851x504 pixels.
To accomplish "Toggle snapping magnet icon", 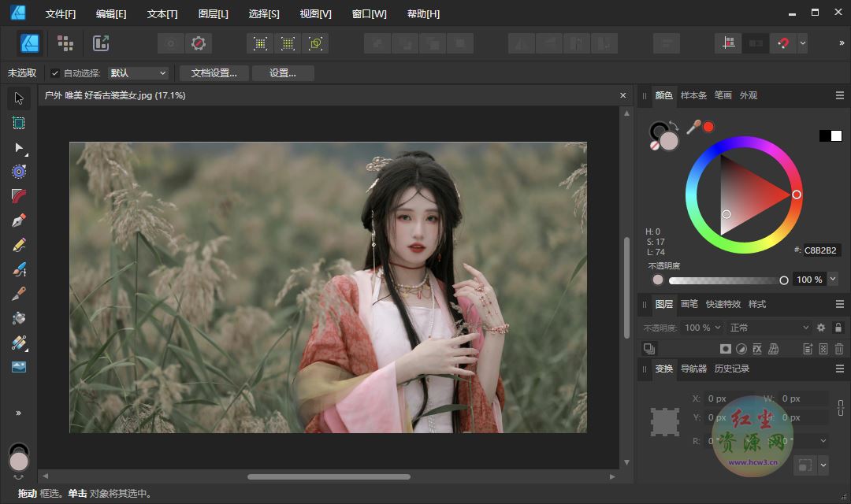I will click(782, 43).
